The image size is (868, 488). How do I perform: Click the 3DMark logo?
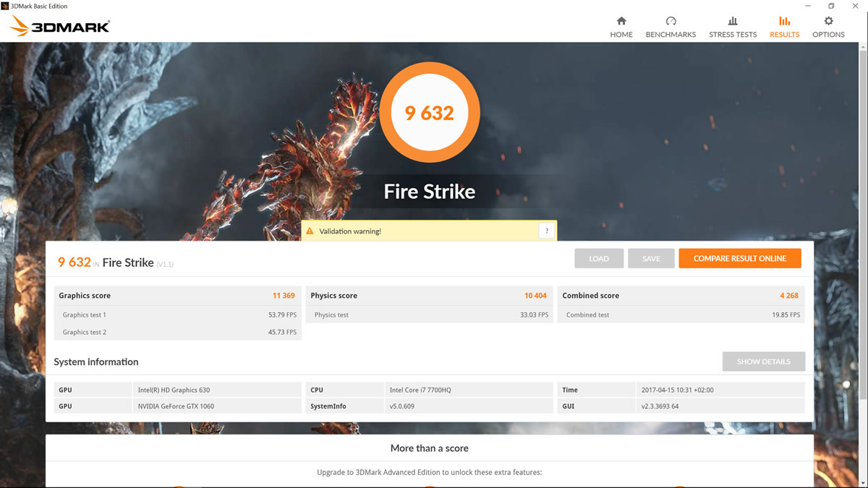[x=60, y=27]
